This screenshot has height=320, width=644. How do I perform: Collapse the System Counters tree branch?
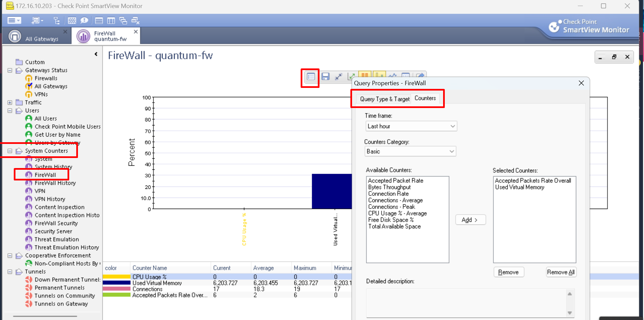coord(9,151)
